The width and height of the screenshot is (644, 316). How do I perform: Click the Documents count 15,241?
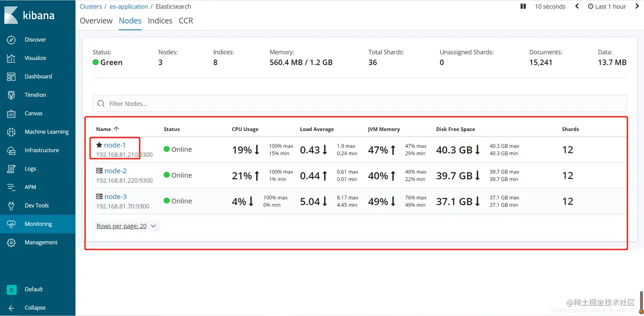pyautogui.click(x=541, y=63)
